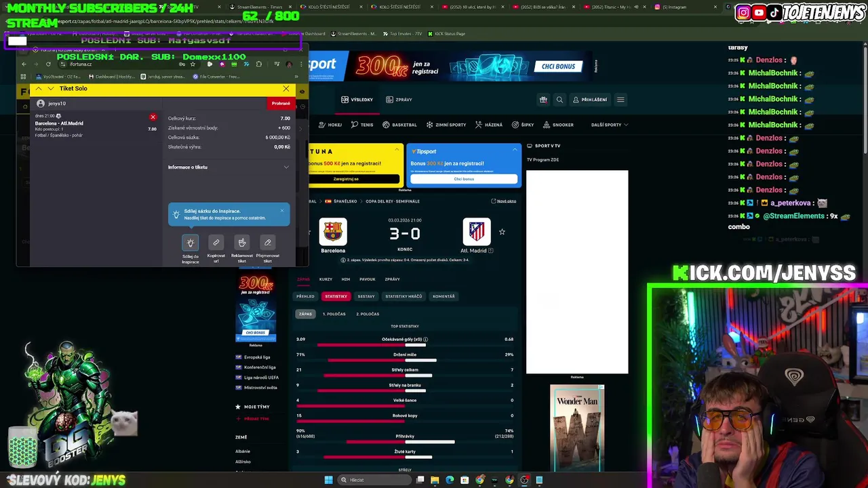Collapse the Tipsport bonus banner chevron

coord(515,149)
